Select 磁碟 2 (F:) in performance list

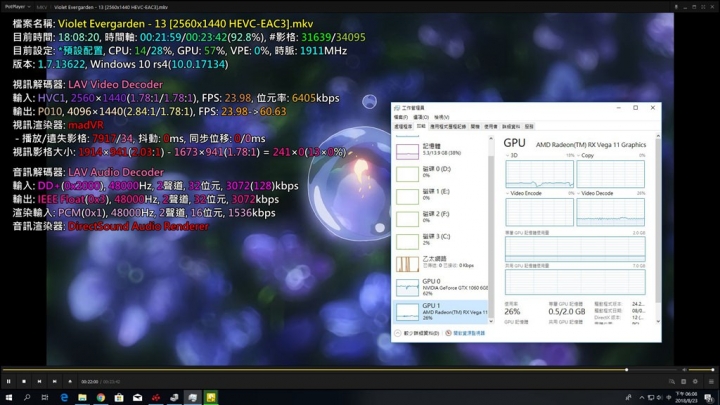441,218
